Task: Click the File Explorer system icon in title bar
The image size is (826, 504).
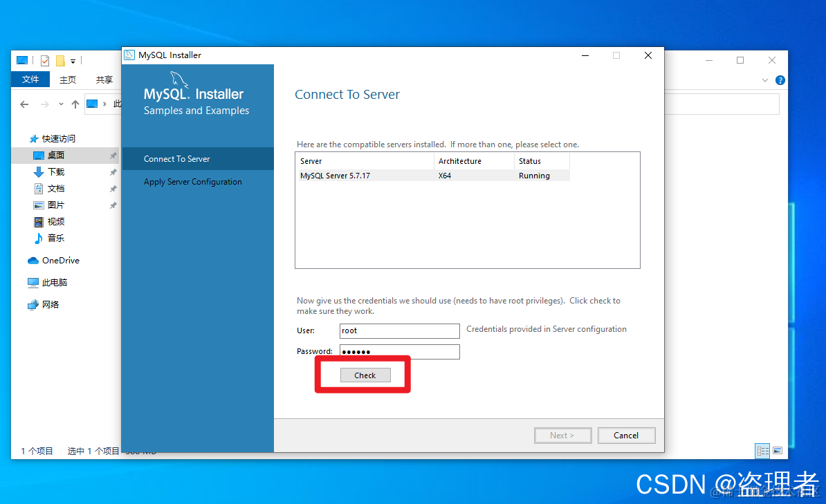Action: pyautogui.click(x=22, y=61)
